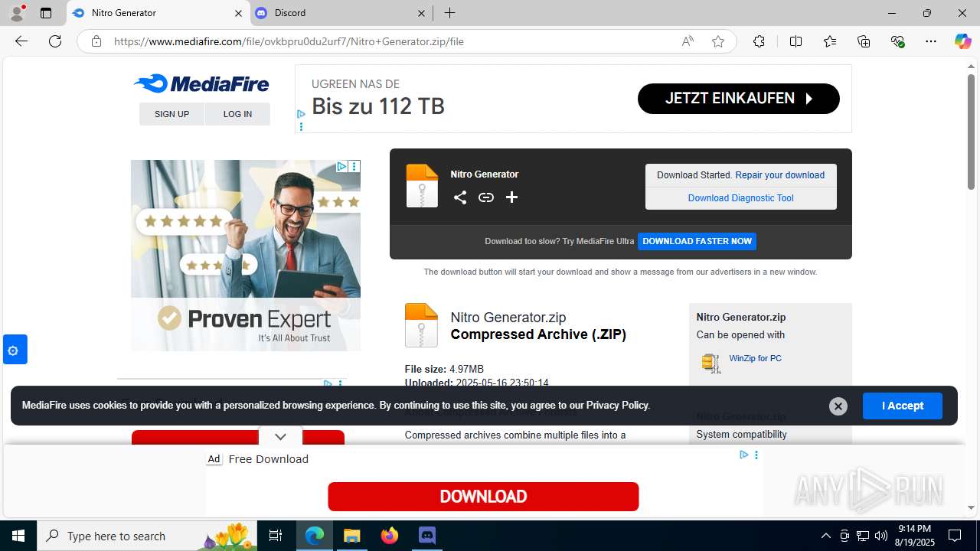Share the Nitro Generator file
The width and height of the screenshot is (980, 551).
click(459, 197)
